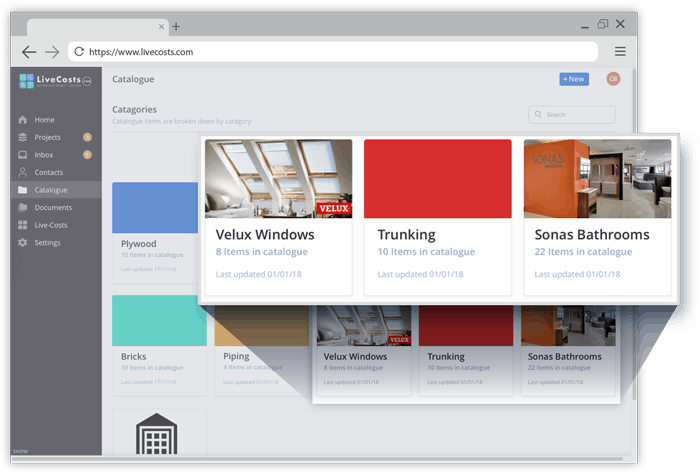Click the Documents icon in sidebar
Image resolution: width=700 pixels, height=475 pixels.
coord(23,207)
